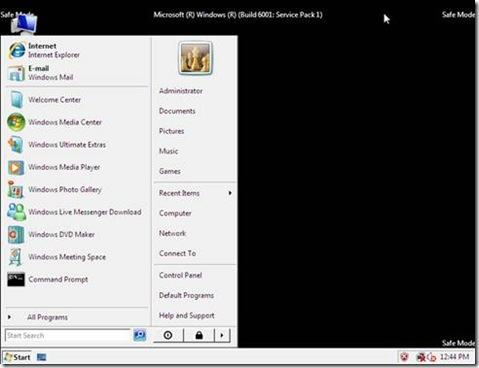Click the Windows Media Center label
This screenshot has width=479, height=368.
tap(65, 122)
